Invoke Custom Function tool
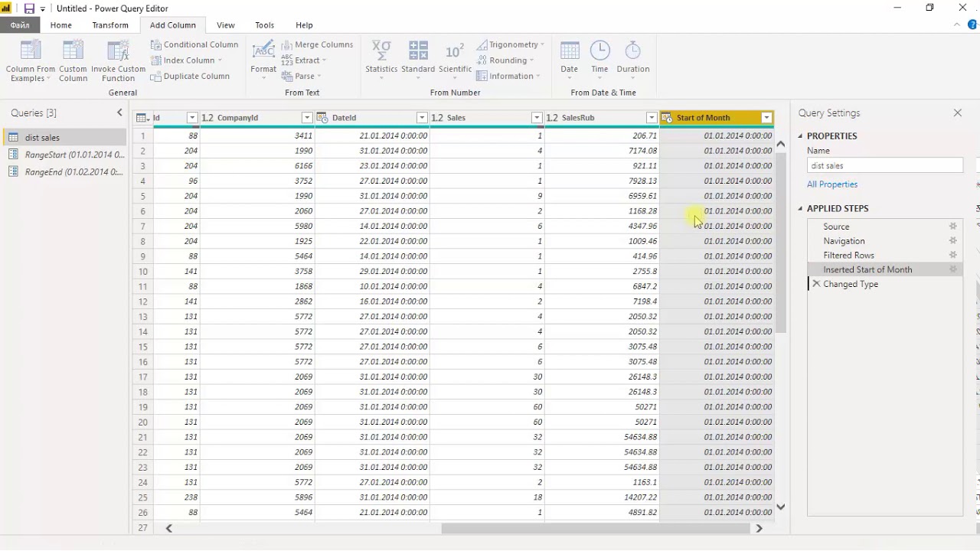Screen dimensions: 980x551 click(x=118, y=61)
